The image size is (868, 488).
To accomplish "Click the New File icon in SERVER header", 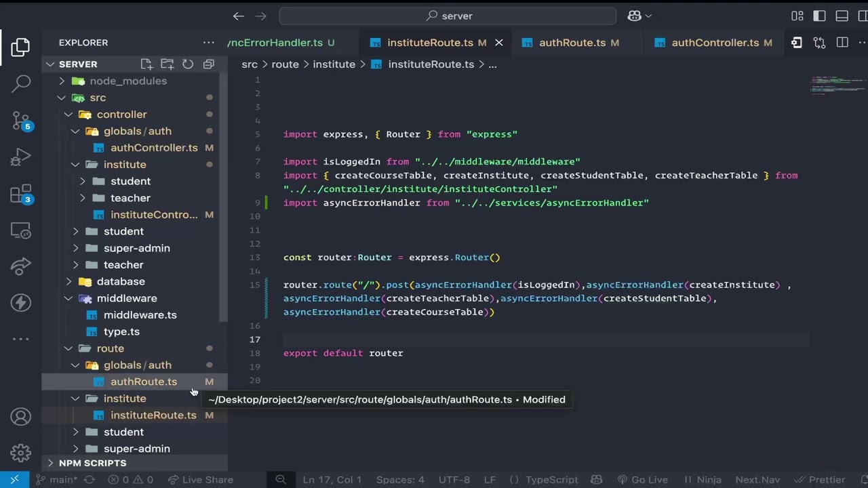I will point(146,64).
